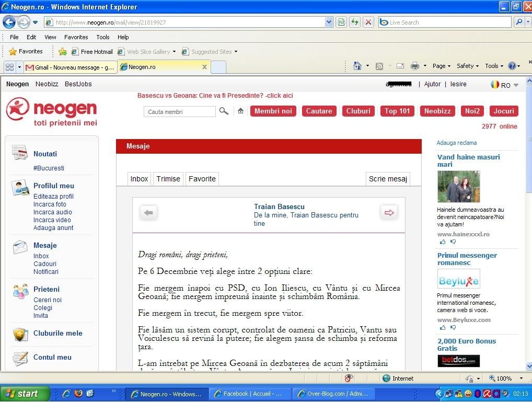Image resolution: width=532 pixels, height=402 pixels.
Task: Open the File menu
Action: click(x=14, y=37)
